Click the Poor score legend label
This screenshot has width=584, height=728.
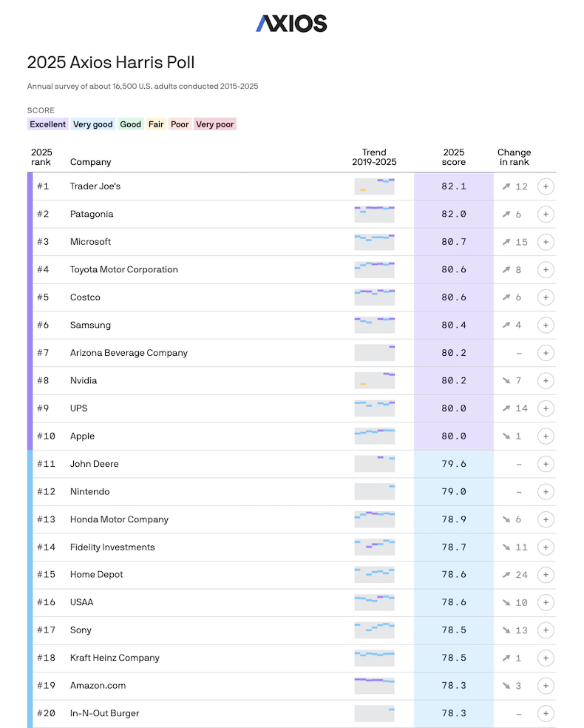click(x=180, y=124)
